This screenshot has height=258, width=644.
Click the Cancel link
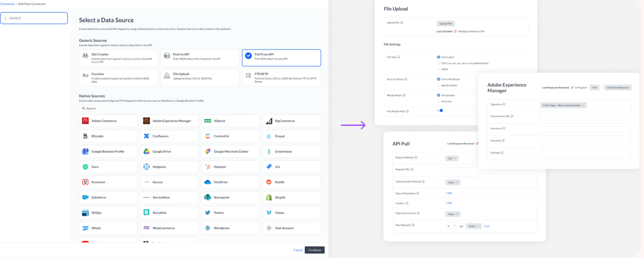pyautogui.click(x=298, y=250)
